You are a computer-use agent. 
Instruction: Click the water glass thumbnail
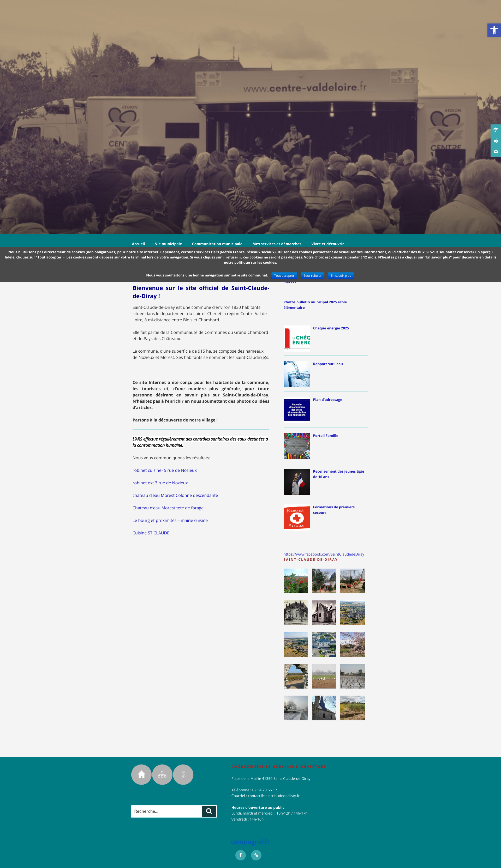tap(297, 374)
